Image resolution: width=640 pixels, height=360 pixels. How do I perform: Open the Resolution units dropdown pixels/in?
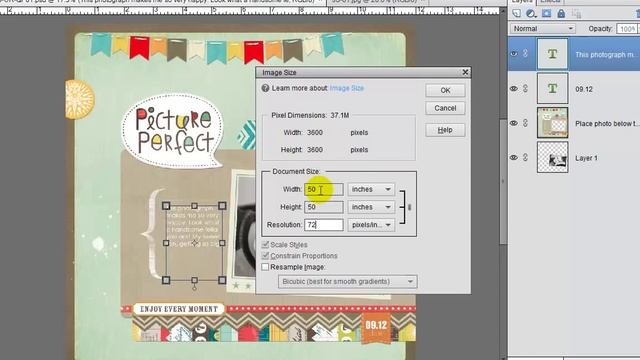[371, 225]
